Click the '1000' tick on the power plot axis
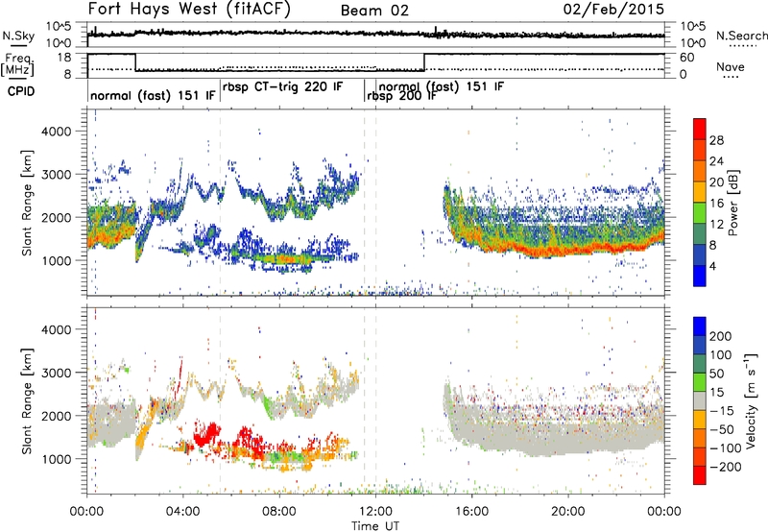The width and height of the screenshot is (768, 532). tap(56, 260)
